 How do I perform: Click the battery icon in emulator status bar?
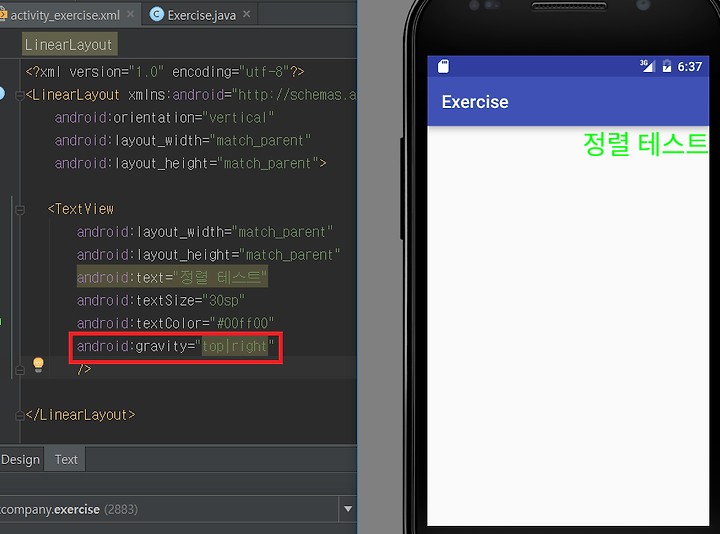coord(667,66)
